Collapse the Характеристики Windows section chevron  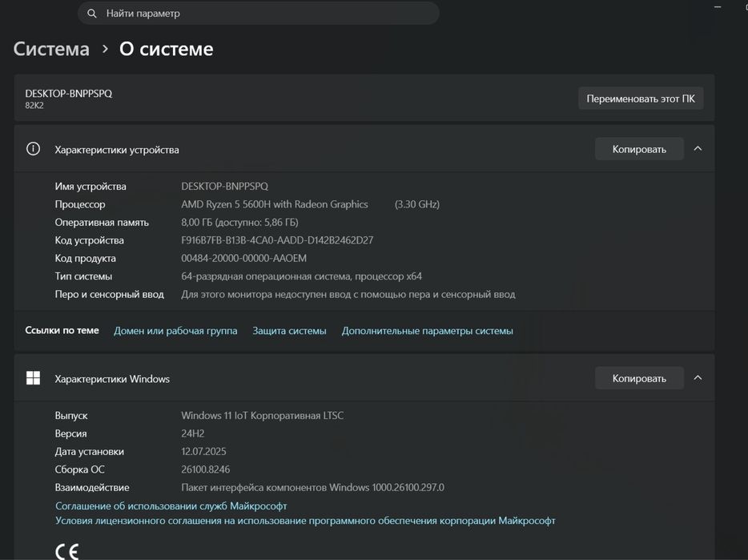[x=698, y=378]
